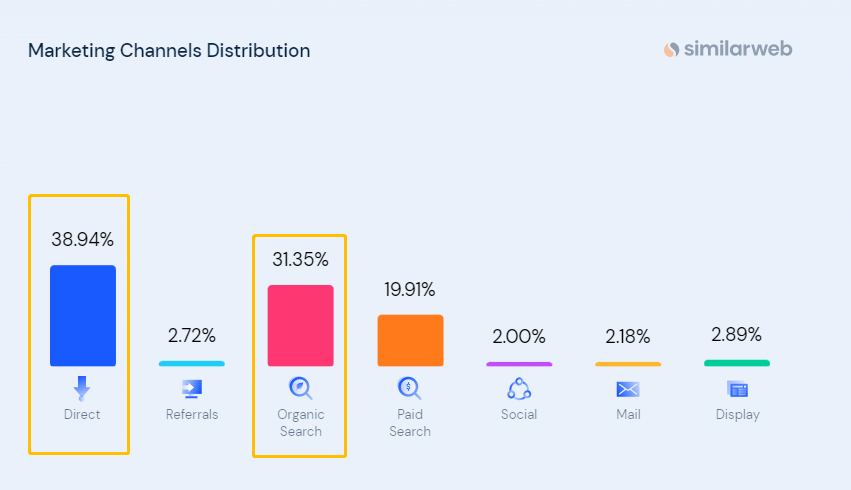Select the pink Organic Search bar
Screen dimensions: 851x490
point(300,326)
